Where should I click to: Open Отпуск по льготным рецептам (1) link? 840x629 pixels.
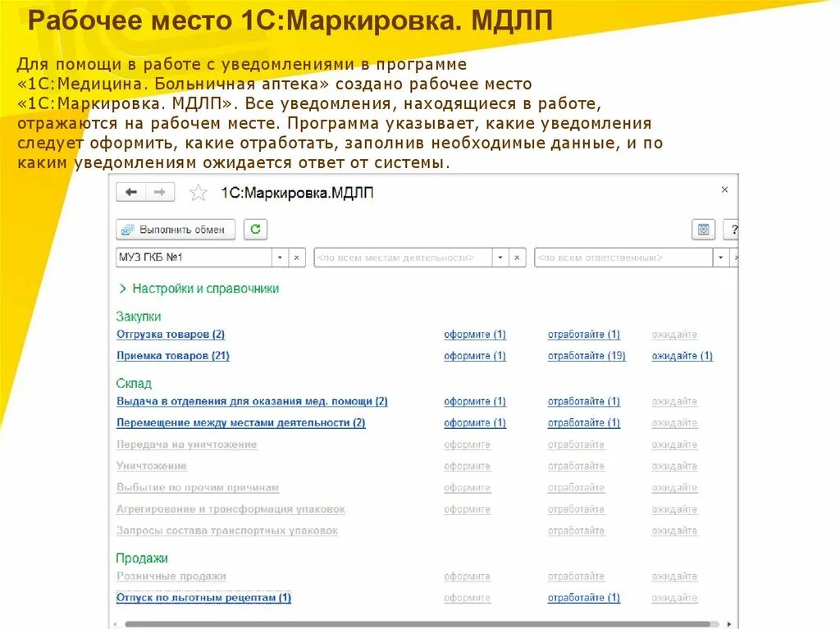tap(203, 597)
